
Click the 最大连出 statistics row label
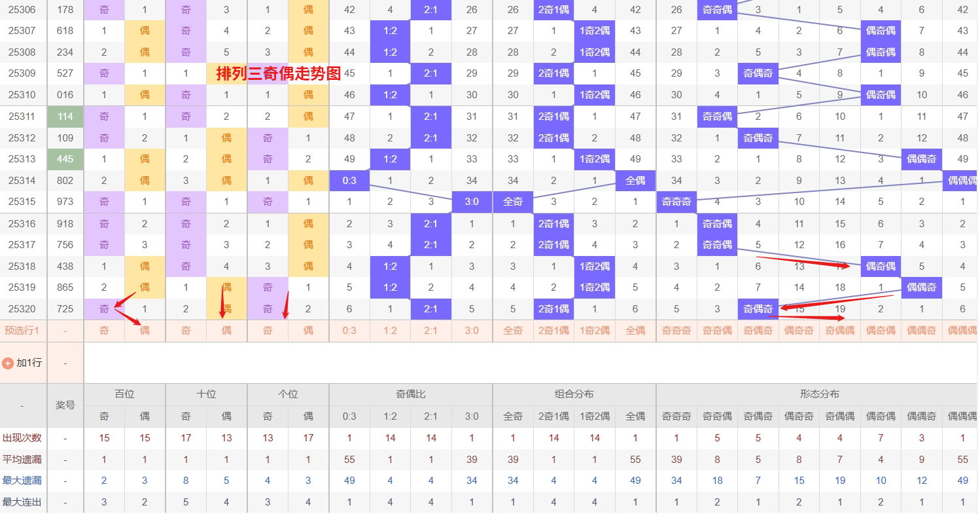[x=22, y=502]
